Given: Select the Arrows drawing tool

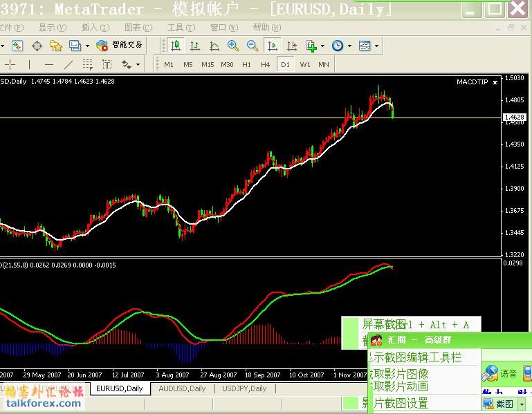Looking at the screenshot, I should 126,64.
